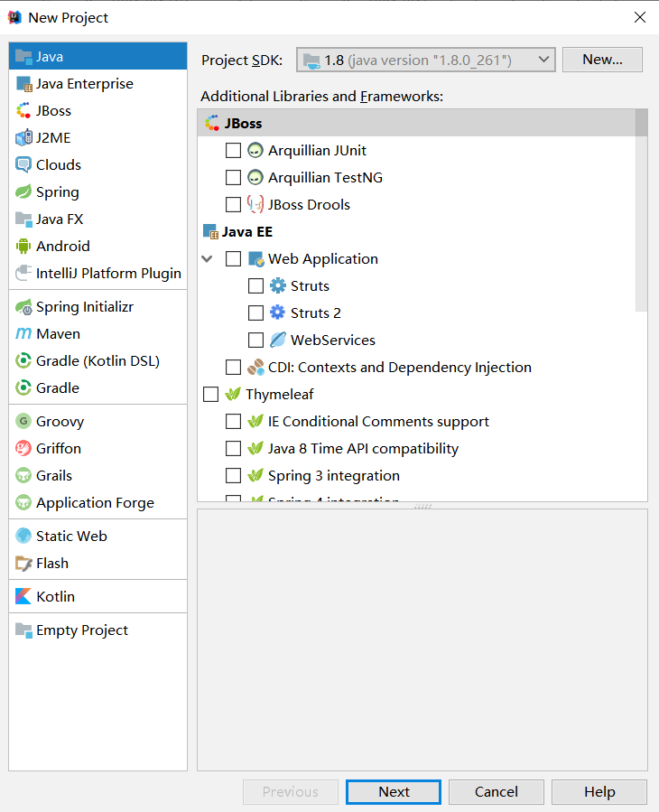Click the disabled Previous button
Image resolution: width=659 pixels, height=812 pixels.
291,792
